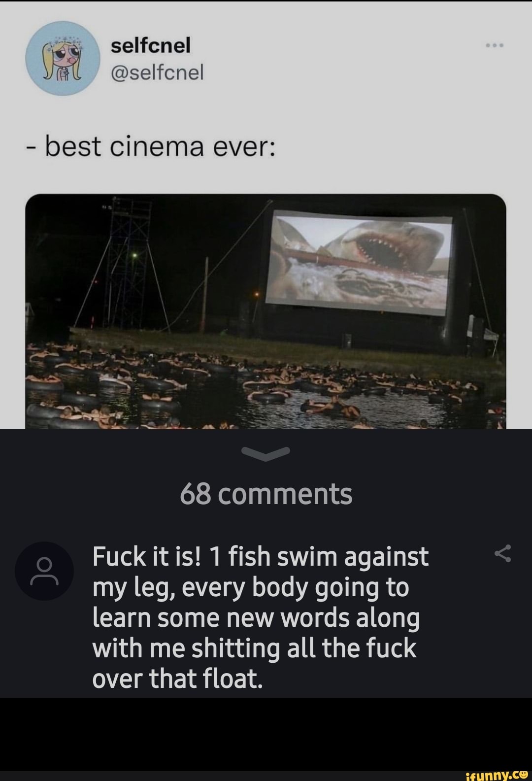The height and width of the screenshot is (781, 532).
Task: Tap the 'learn some new words' comment line
Action: click(x=256, y=618)
